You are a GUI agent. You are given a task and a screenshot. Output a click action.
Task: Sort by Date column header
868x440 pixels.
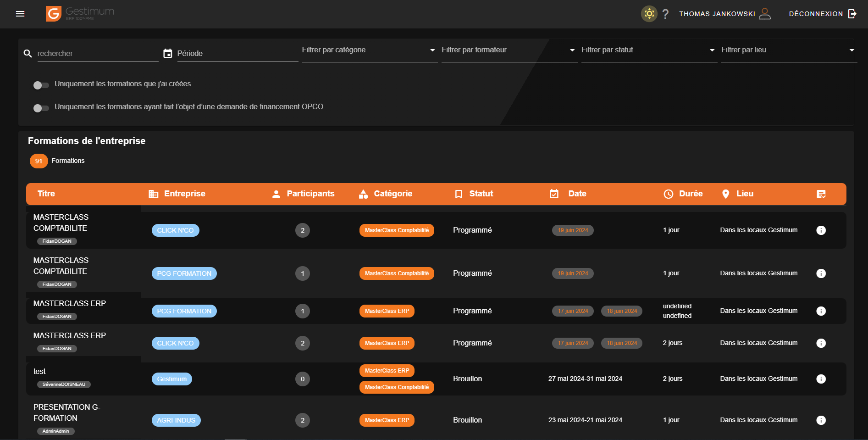click(577, 194)
